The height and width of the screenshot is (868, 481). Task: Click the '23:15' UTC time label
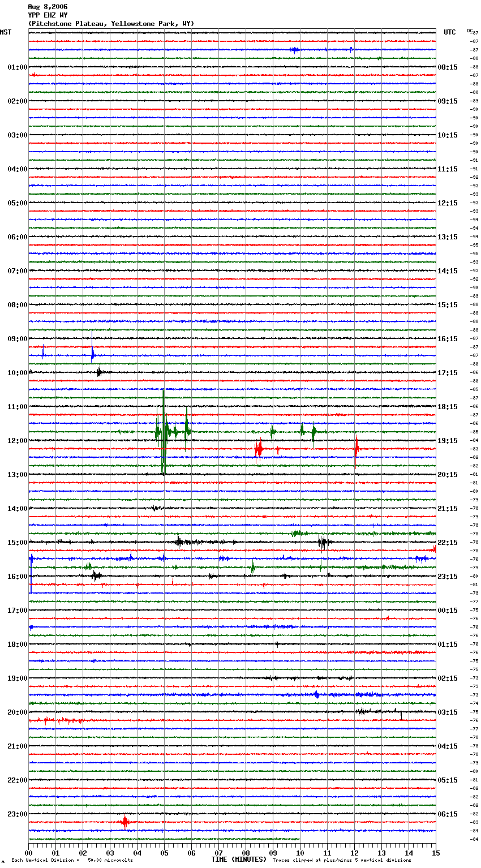pyautogui.click(x=448, y=577)
